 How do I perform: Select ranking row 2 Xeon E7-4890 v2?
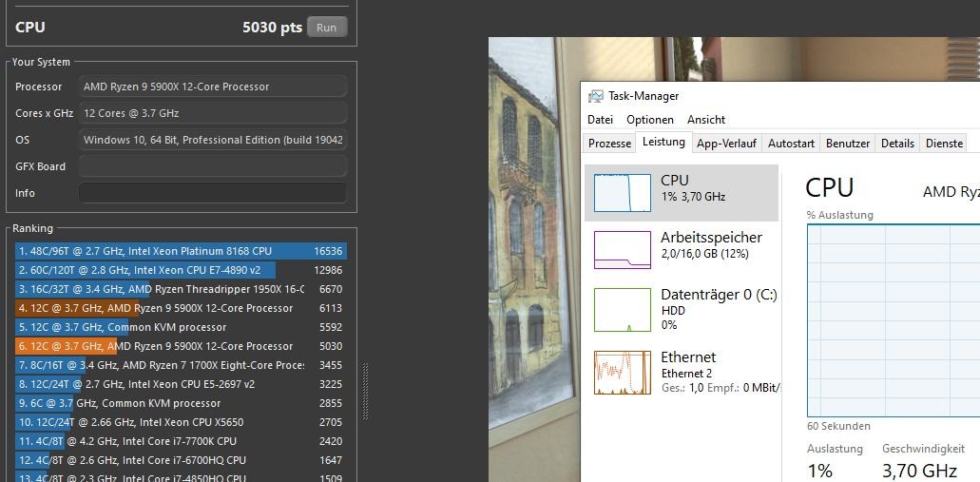(181, 270)
